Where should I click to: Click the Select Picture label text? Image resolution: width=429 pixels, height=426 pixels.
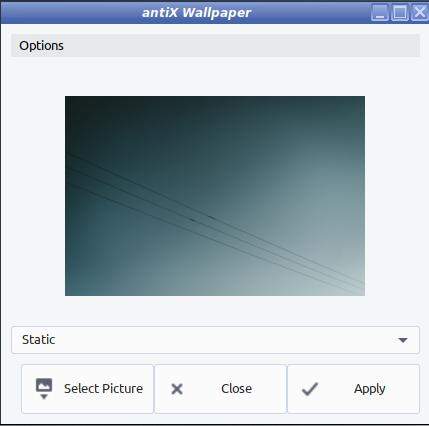pos(103,389)
